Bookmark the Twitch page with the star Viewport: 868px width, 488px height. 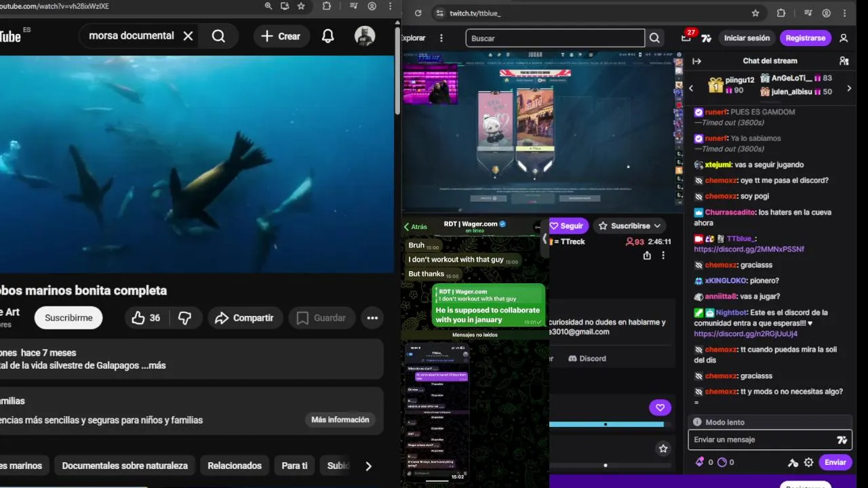click(755, 13)
